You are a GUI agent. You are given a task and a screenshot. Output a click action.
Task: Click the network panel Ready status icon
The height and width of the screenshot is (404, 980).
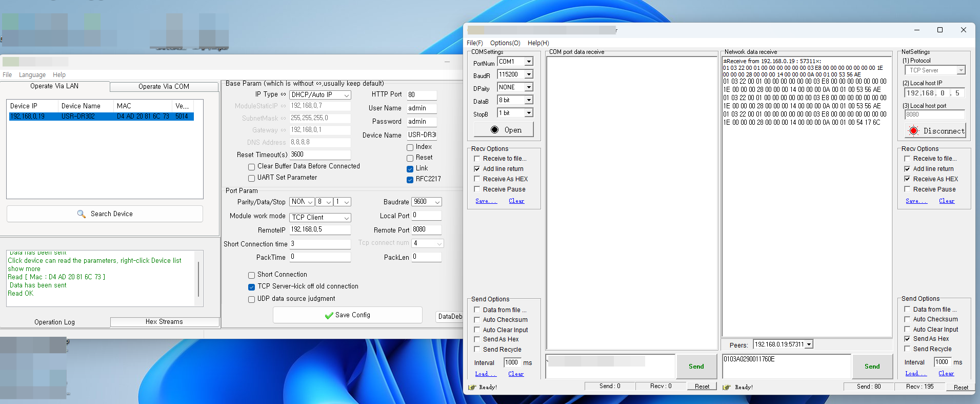(x=726, y=387)
